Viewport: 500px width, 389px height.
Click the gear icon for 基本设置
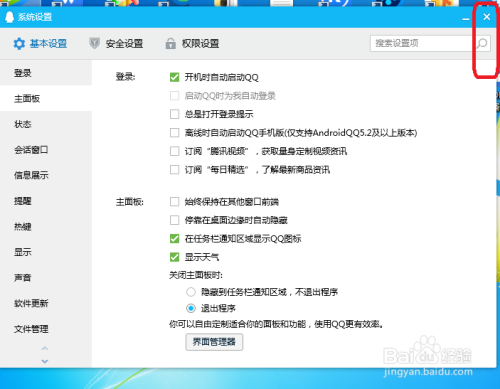click(x=19, y=44)
